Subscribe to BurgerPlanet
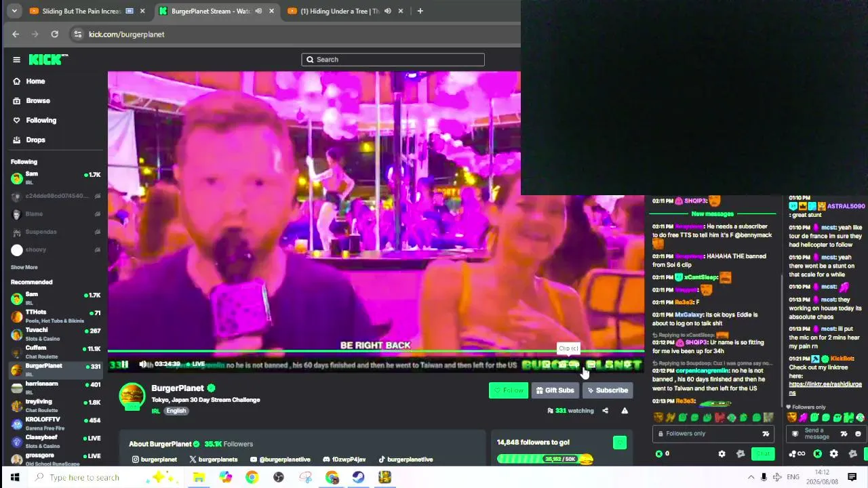This screenshot has height=488, width=868. tap(607, 390)
